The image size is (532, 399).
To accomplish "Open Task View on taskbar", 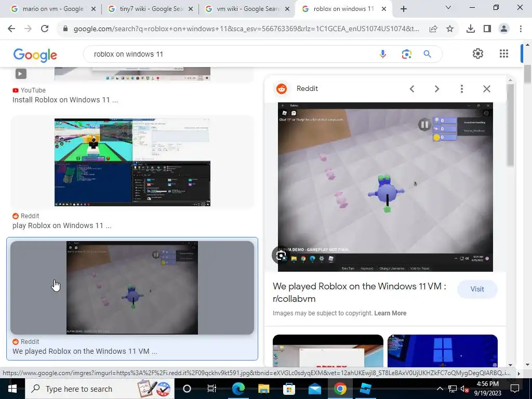I will click(x=212, y=389).
